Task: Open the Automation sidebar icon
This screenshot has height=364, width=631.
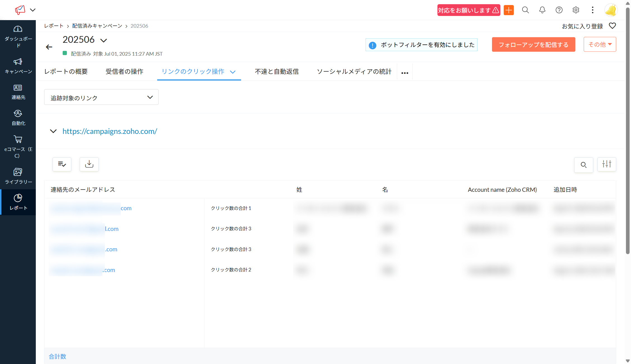Action: click(18, 114)
